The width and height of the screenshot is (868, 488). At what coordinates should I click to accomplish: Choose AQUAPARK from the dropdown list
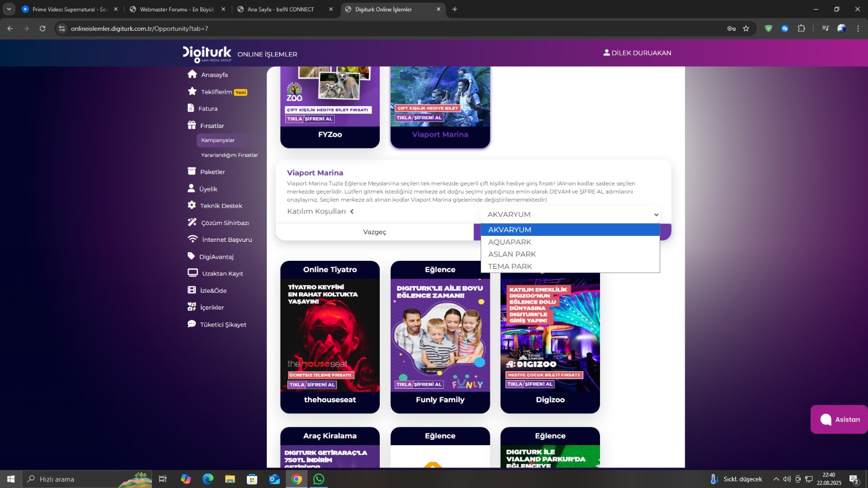pos(570,242)
